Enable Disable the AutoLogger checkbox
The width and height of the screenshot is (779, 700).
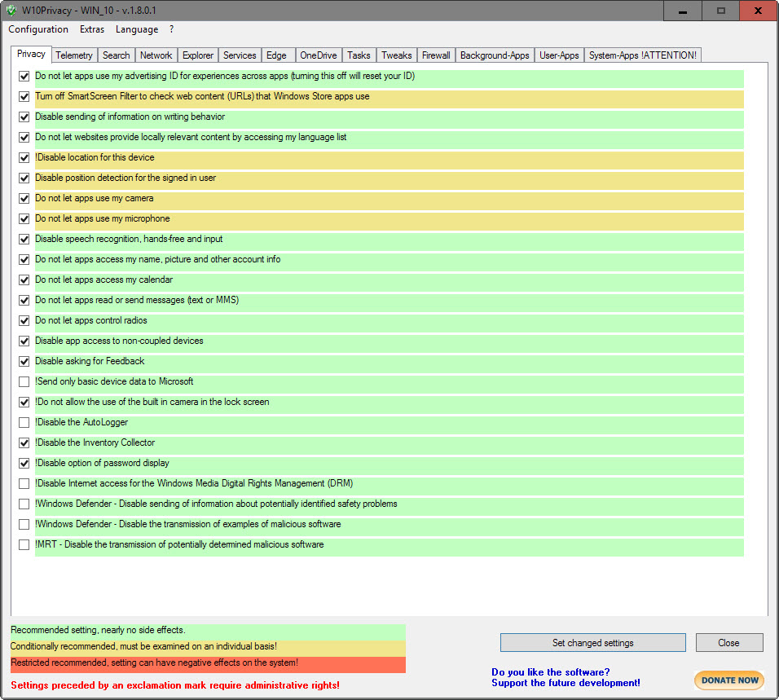click(24, 422)
